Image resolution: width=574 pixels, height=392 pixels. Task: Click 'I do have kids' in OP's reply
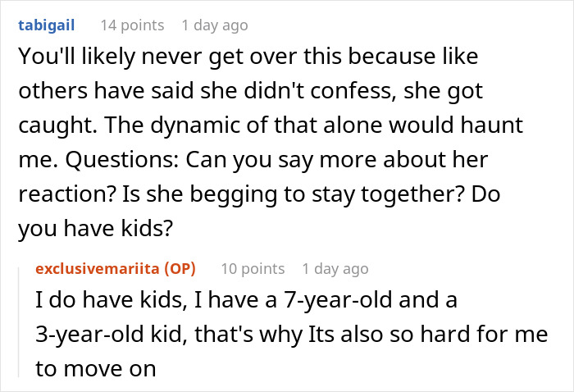[x=92, y=300]
